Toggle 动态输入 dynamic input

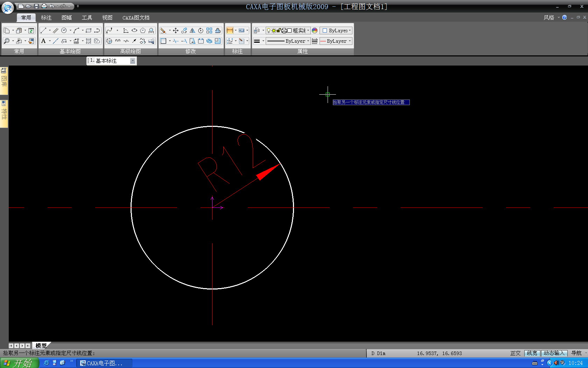point(554,353)
